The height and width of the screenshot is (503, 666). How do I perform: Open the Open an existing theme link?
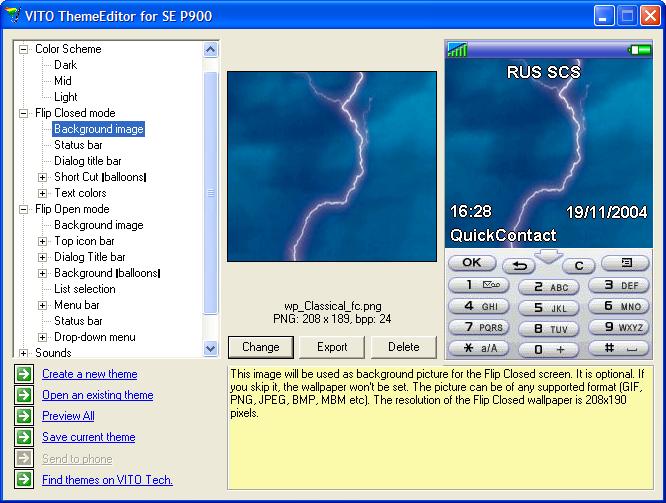pyautogui.click(x=98, y=395)
